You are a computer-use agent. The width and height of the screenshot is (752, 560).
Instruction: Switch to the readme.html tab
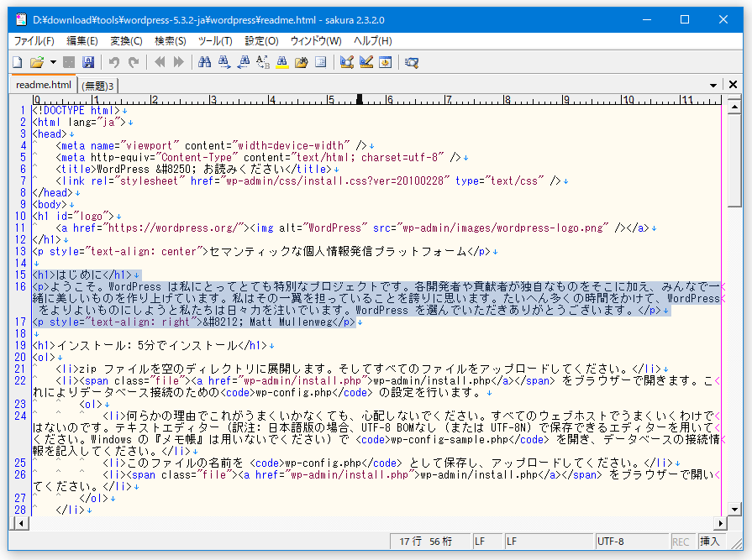coord(43,85)
